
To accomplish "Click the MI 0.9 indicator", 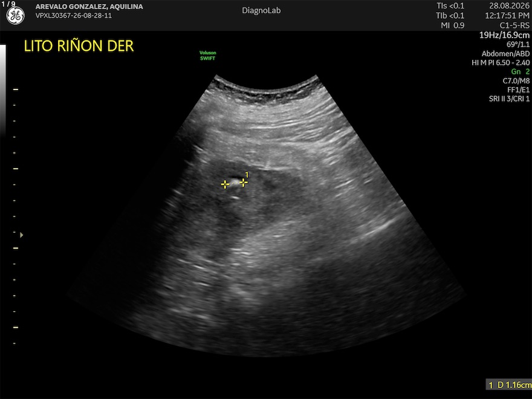I will (453, 25).
